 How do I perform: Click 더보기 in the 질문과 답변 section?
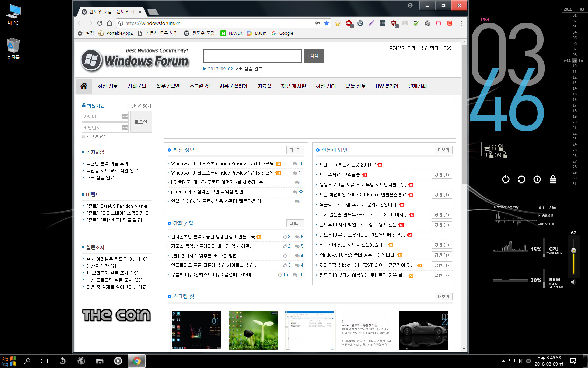(443, 150)
